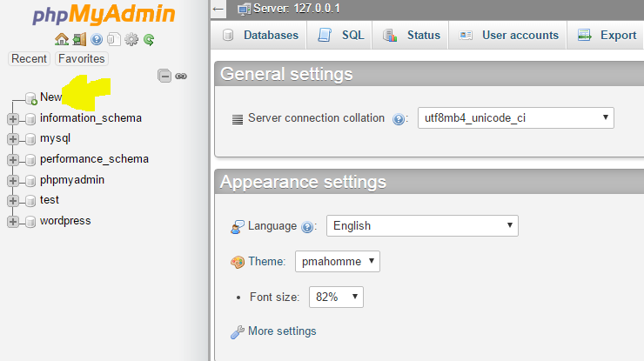Image resolution: width=644 pixels, height=361 pixels.
Task: Open the phpmyadmin database
Action: [72, 180]
